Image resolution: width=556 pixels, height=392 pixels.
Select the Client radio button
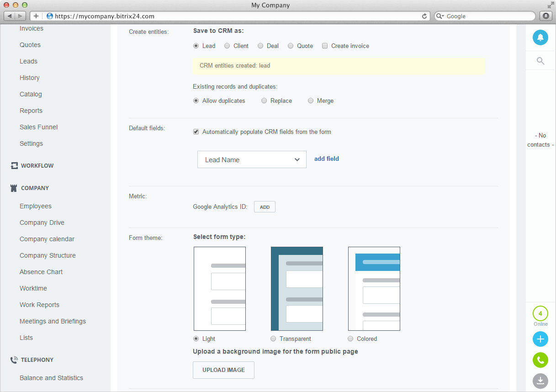click(227, 46)
